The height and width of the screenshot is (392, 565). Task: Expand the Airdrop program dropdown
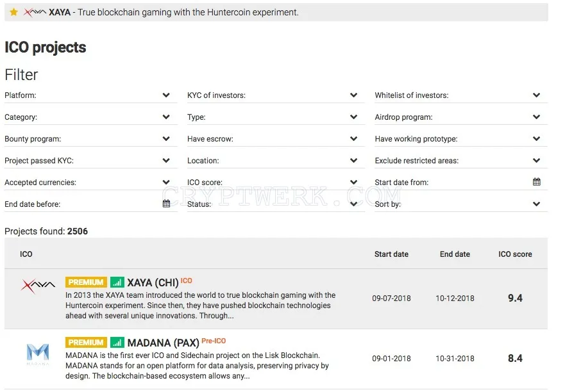[461, 117]
